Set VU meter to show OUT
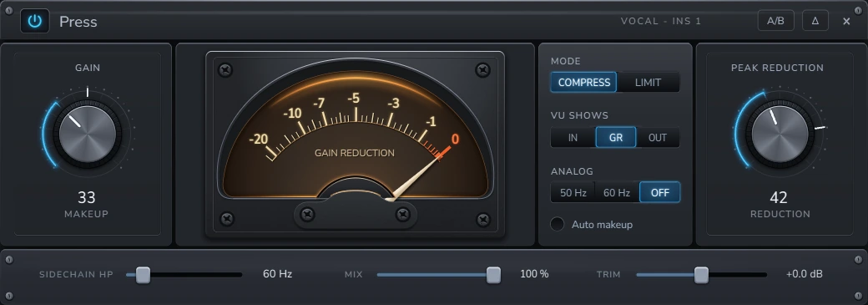 click(658, 138)
